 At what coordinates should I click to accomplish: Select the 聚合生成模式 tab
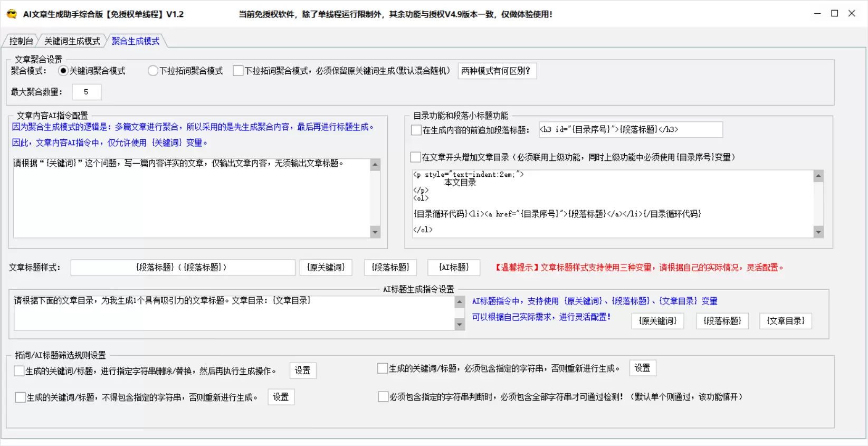click(x=136, y=41)
